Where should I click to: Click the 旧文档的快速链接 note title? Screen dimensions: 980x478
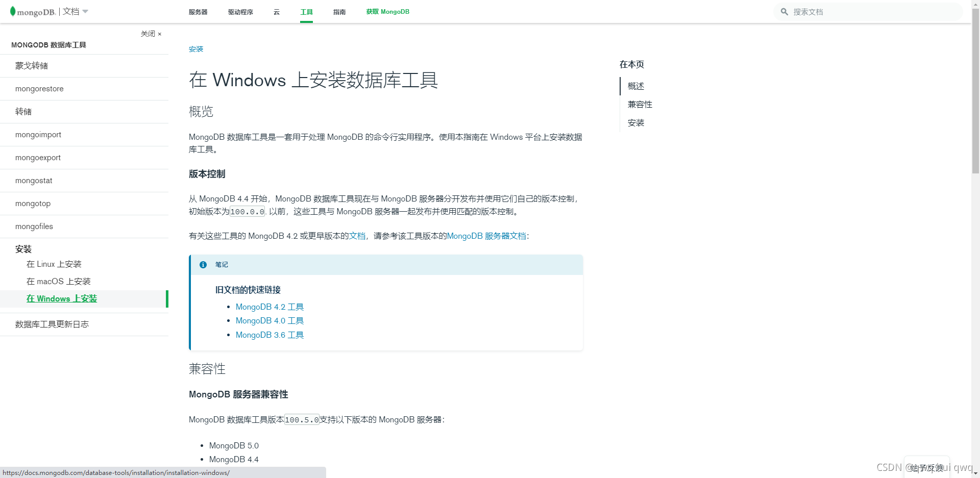(x=248, y=290)
